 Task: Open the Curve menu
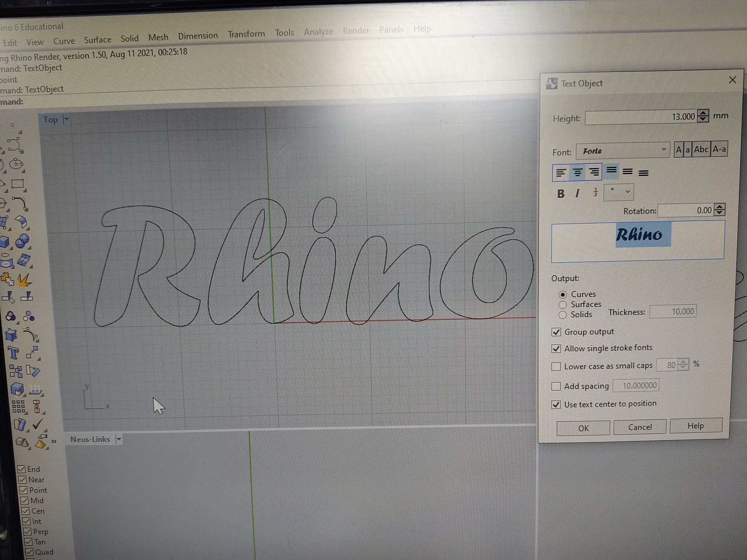[x=64, y=41]
